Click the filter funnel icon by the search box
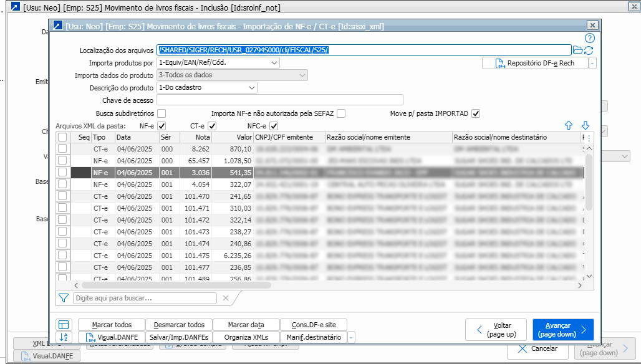641x364 pixels. pos(63,299)
